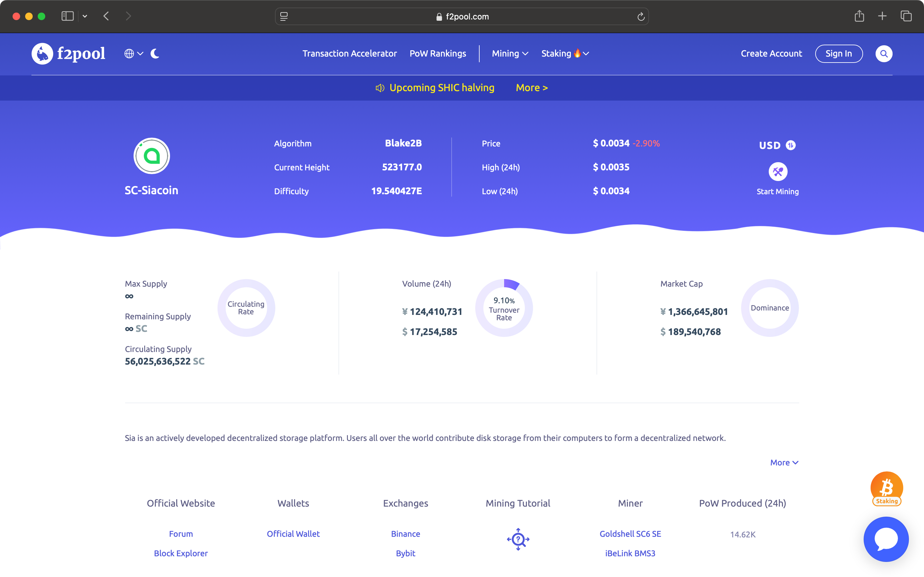Screen dimensions: 924x577
Task: Click the Safari share icon
Action: pyautogui.click(x=859, y=16)
